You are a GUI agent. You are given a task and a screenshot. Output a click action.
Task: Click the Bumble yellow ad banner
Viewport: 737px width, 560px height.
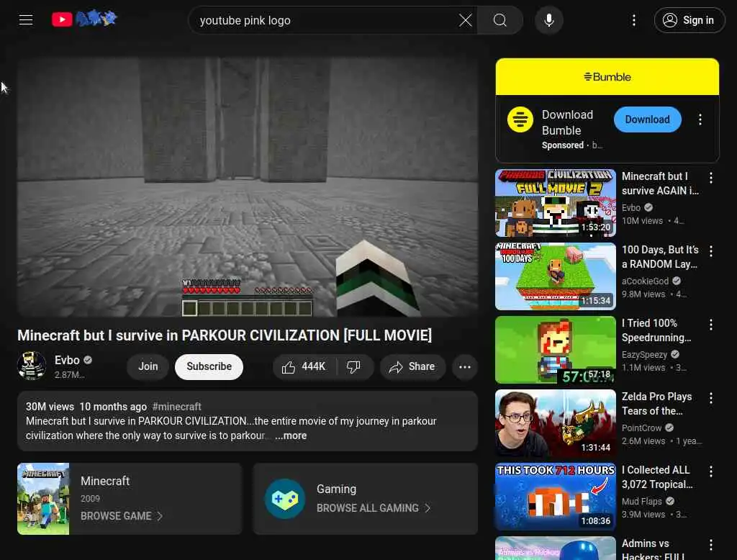point(607,76)
